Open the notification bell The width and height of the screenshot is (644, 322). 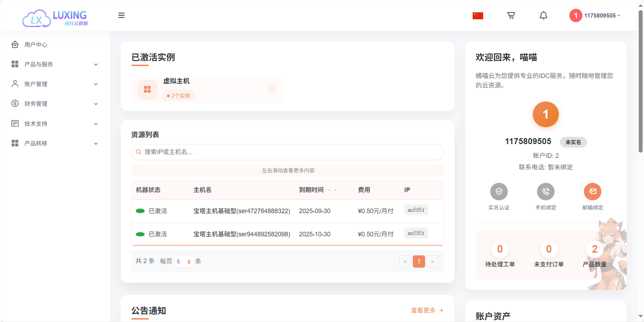[x=543, y=15]
